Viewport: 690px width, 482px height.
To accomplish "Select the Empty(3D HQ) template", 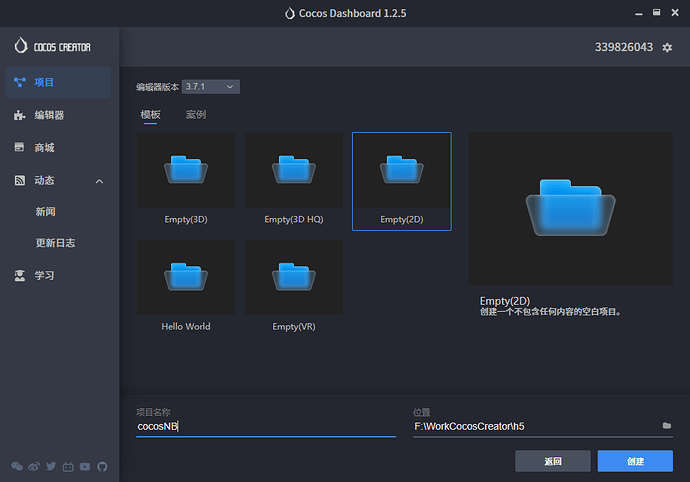I will (294, 181).
